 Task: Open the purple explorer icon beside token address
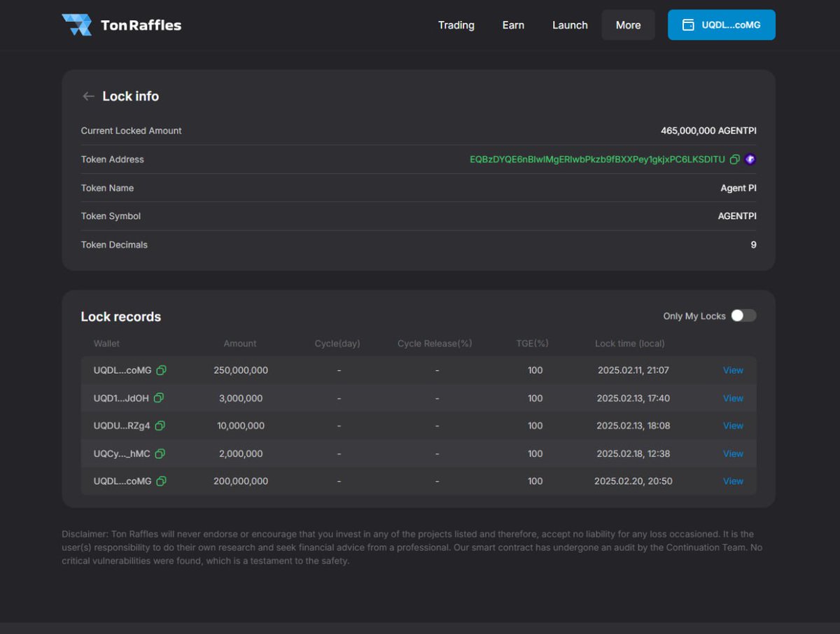750,160
